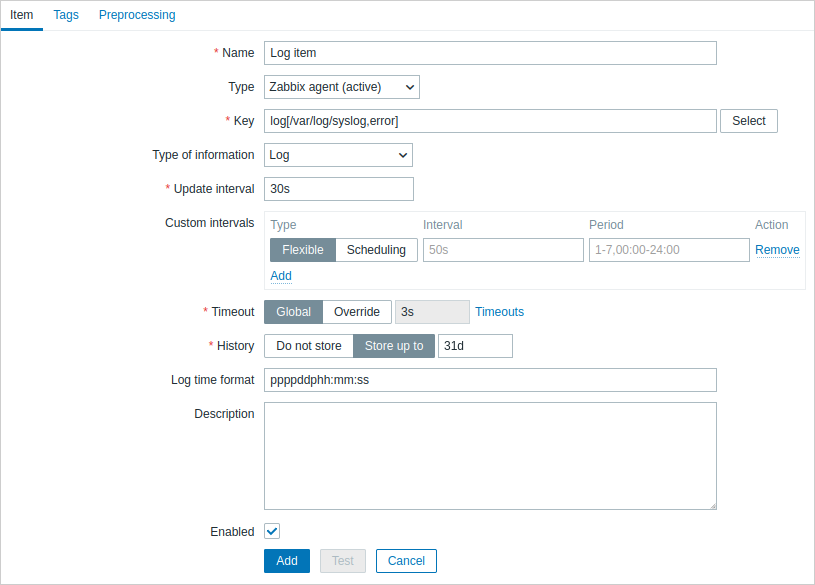Open the Timeouts link
Image resolution: width=815 pixels, height=585 pixels.
(499, 312)
